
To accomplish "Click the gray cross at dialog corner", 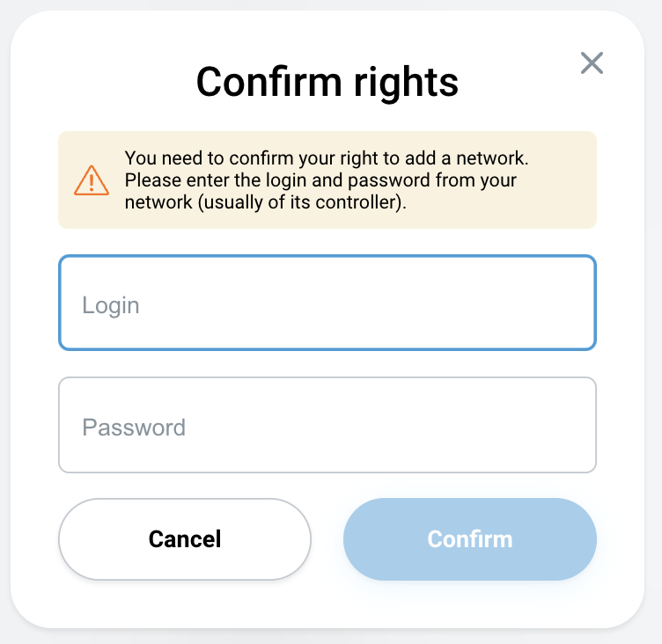I will coord(592,63).
